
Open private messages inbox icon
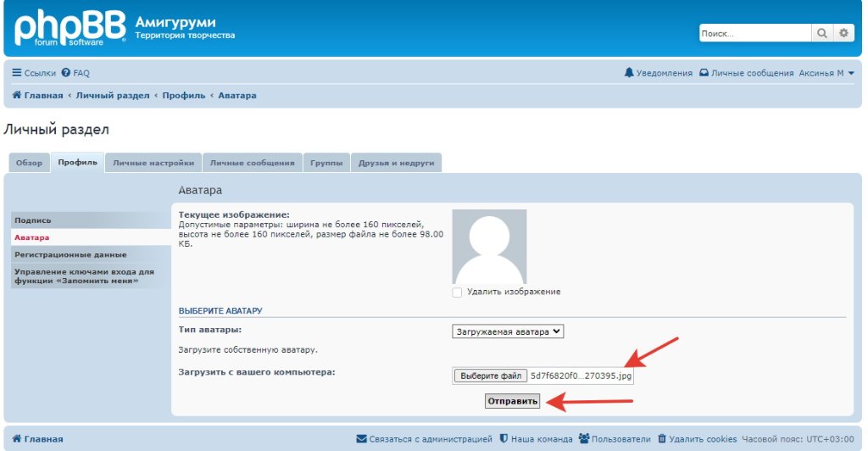pos(703,73)
